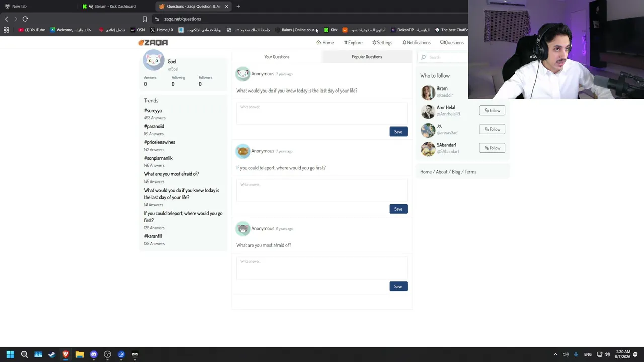644x362 pixels.
Task: Follow Amr Helal
Action: coord(492,111)
